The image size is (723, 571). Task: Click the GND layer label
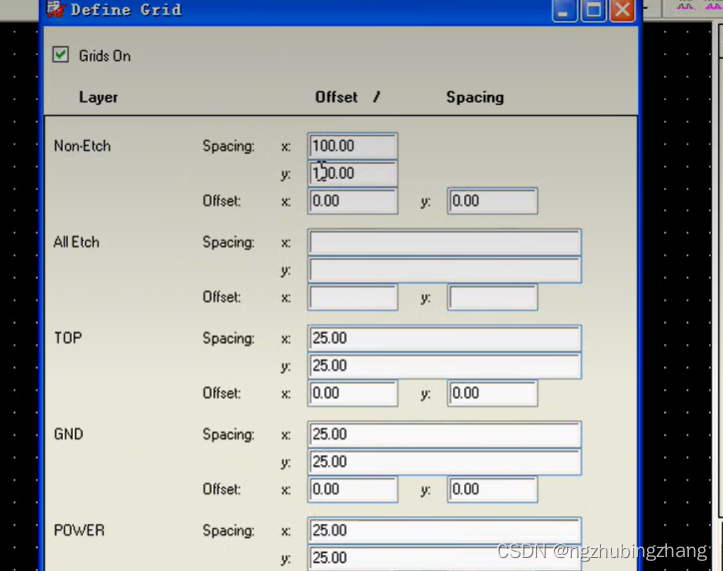coord(68,434)
